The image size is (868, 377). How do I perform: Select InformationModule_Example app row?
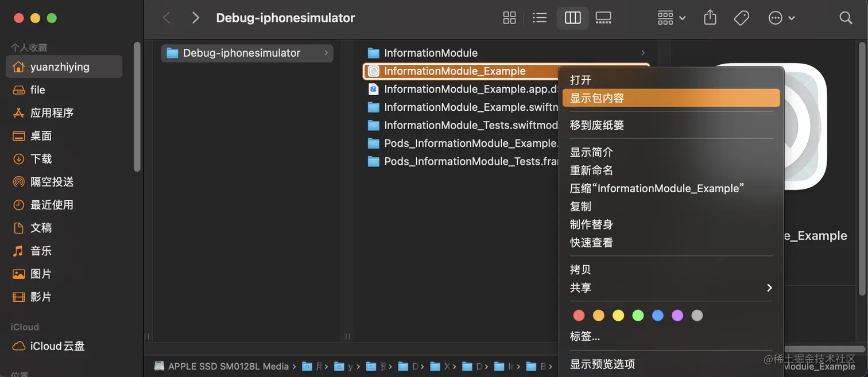(461, 71)
